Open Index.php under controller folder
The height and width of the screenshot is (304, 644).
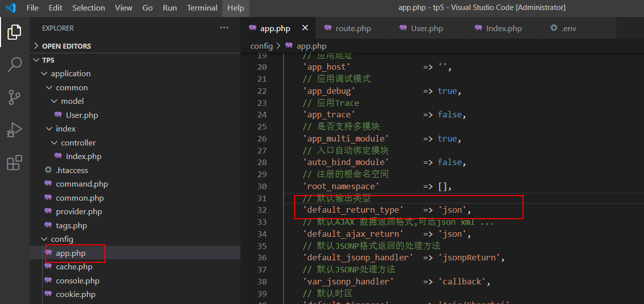[135, 156]
